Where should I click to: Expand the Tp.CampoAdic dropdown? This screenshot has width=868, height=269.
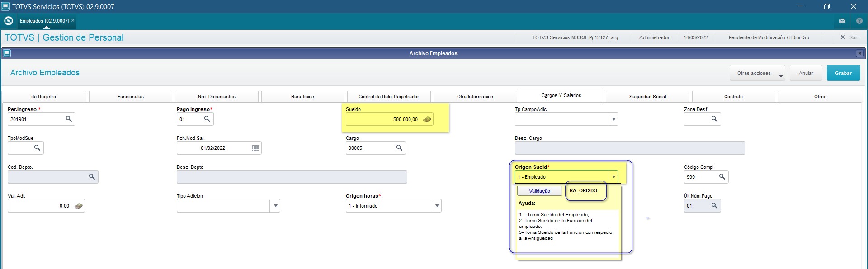[x=613, y=119]
